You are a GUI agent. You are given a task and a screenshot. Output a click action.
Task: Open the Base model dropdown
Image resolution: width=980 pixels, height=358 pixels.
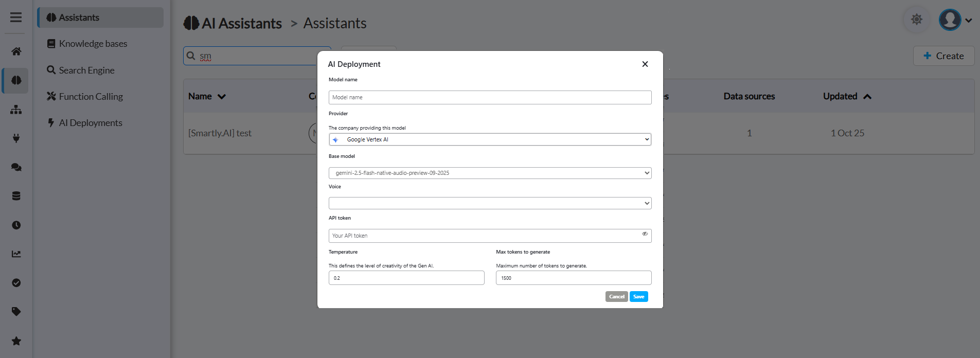click(x=490, y=173)
